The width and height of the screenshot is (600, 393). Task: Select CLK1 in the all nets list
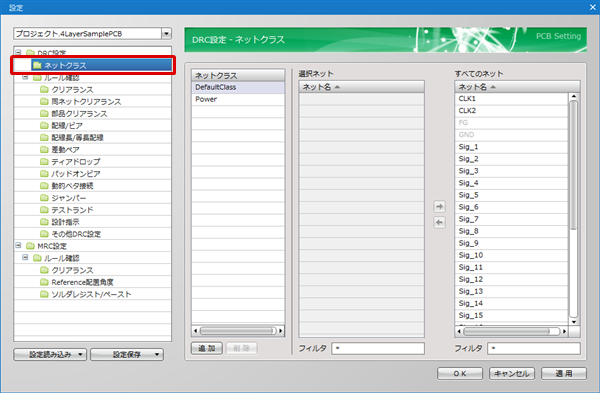coord(512,99)
